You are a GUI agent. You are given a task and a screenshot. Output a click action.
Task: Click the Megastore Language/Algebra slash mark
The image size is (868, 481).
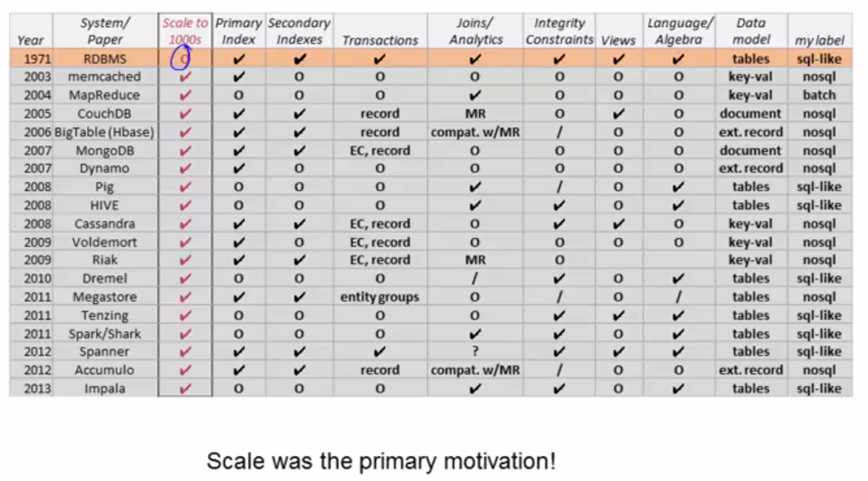point(679,297)
